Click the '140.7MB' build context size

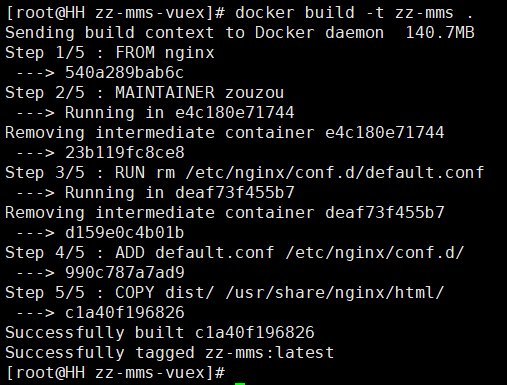(440, 33)
